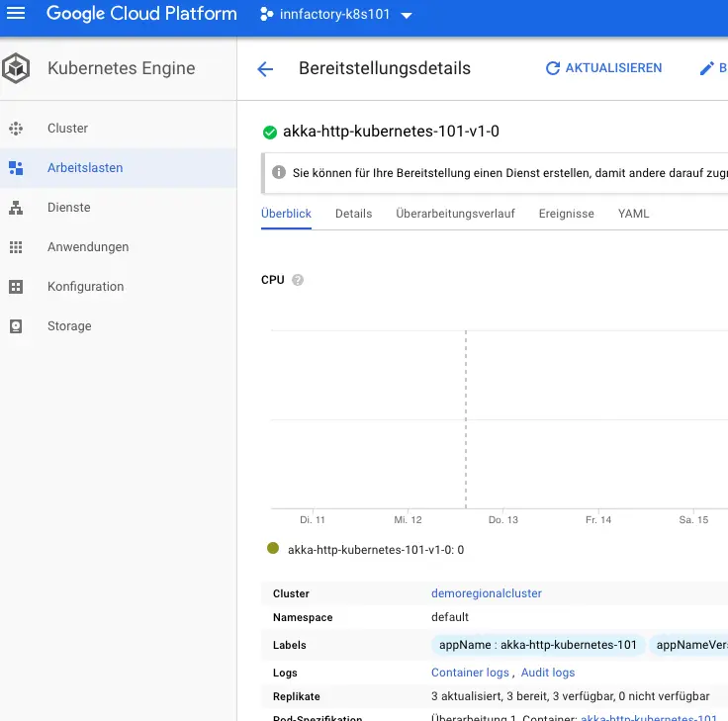Open the Cluster section

[x=119, y=129]
